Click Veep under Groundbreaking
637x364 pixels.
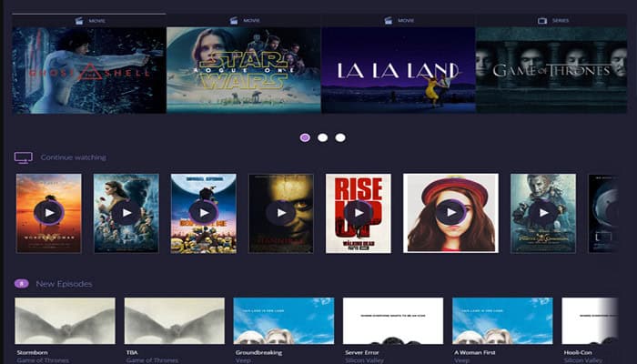[243, 360]
